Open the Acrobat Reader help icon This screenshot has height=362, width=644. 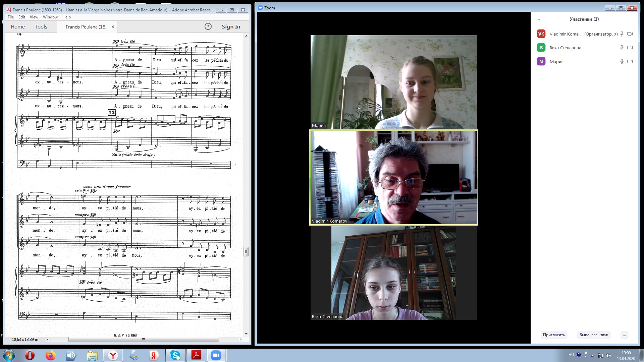(208, 26)
